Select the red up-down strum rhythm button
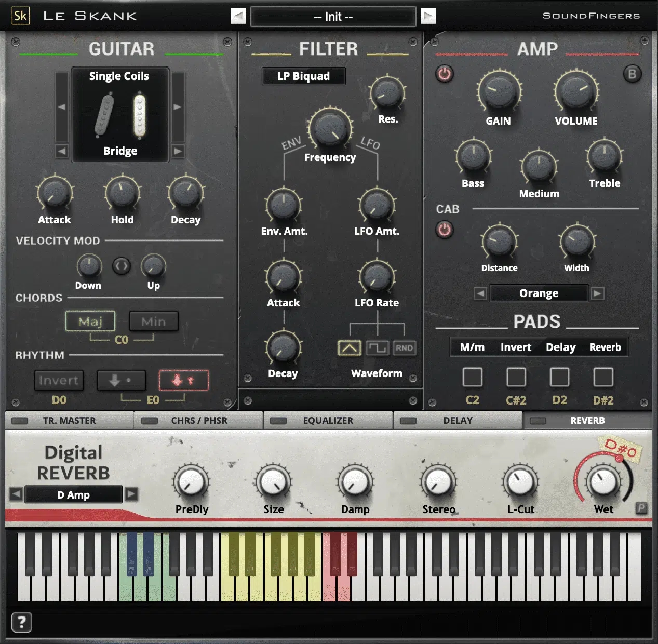Screen dimensions: 658x644 183,381
